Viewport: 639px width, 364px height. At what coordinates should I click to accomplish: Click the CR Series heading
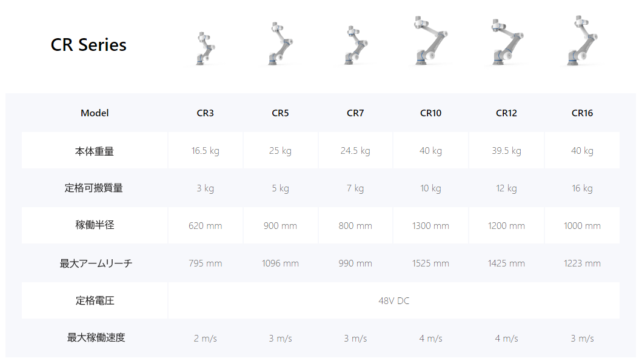[x=89, y=45]
